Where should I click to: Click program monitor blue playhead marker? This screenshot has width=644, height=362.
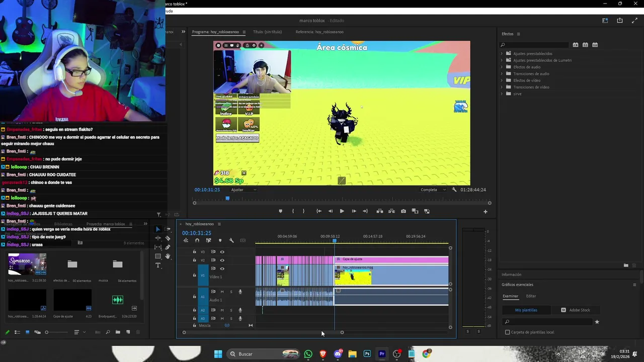[227, 198]
